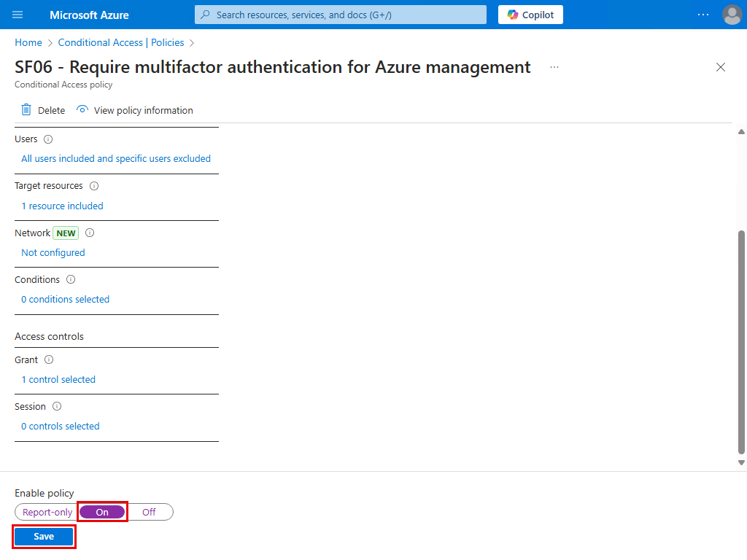Open 1 resource included link
Screen dimensions: 747x560
(x=63, y=206)
